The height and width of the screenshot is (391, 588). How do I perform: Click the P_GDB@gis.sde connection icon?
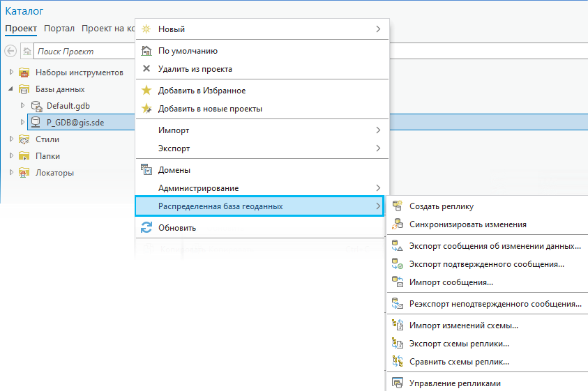36,122
